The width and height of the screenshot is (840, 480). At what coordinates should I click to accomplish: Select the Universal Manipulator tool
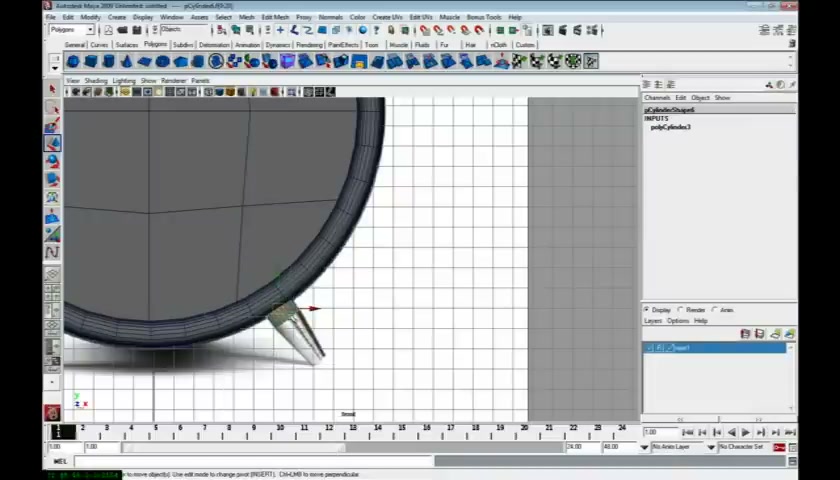tap(52, 197)
